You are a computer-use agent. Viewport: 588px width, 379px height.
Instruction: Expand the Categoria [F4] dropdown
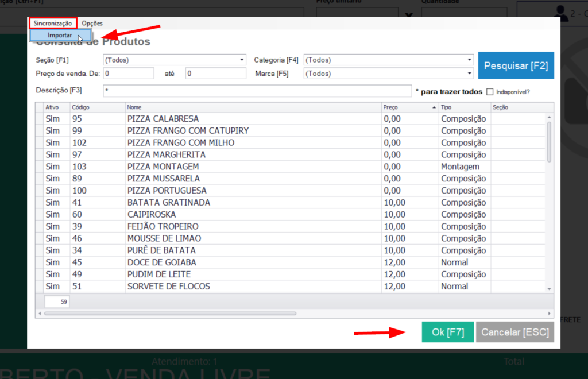(469, 60)
